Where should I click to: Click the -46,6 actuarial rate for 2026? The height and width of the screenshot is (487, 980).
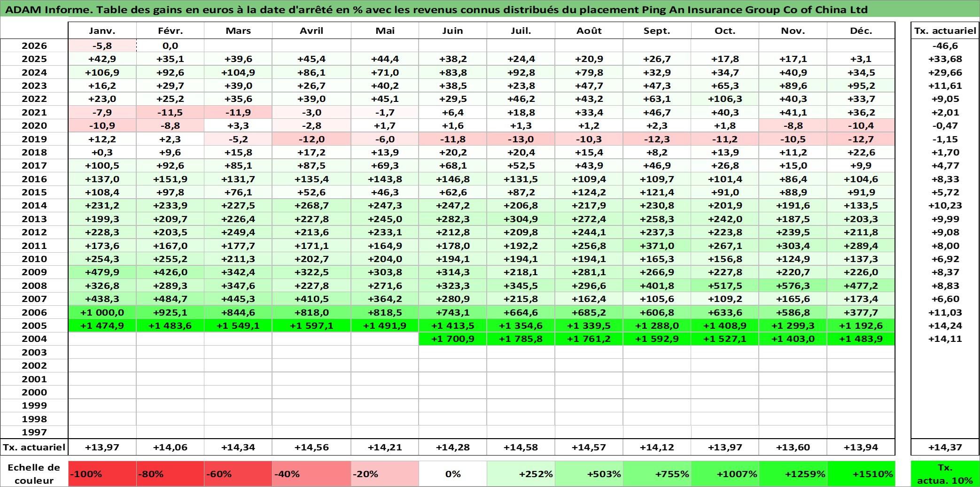[945, 46]
